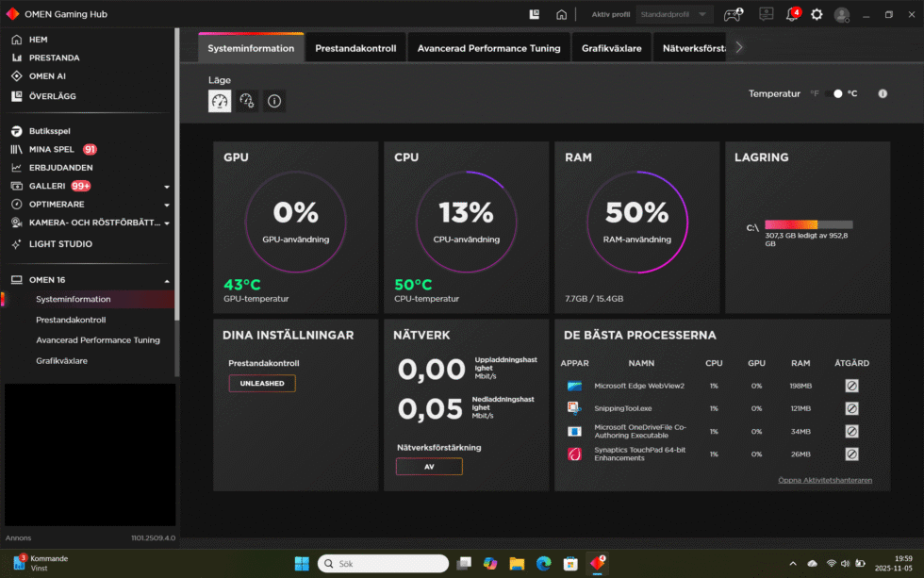Select the gauge-with-gear mode icon
924x578 pixels.
click(247, 101)
